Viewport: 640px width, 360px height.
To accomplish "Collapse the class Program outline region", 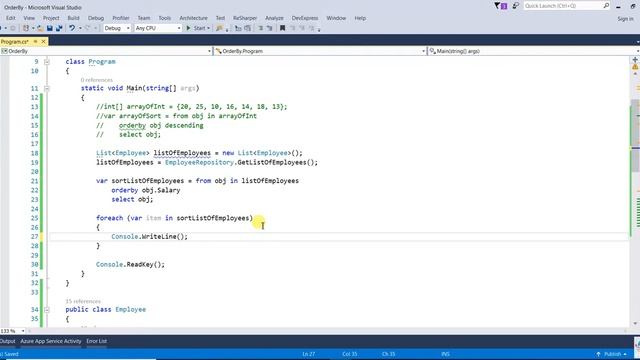I will (x=47, y=62).
